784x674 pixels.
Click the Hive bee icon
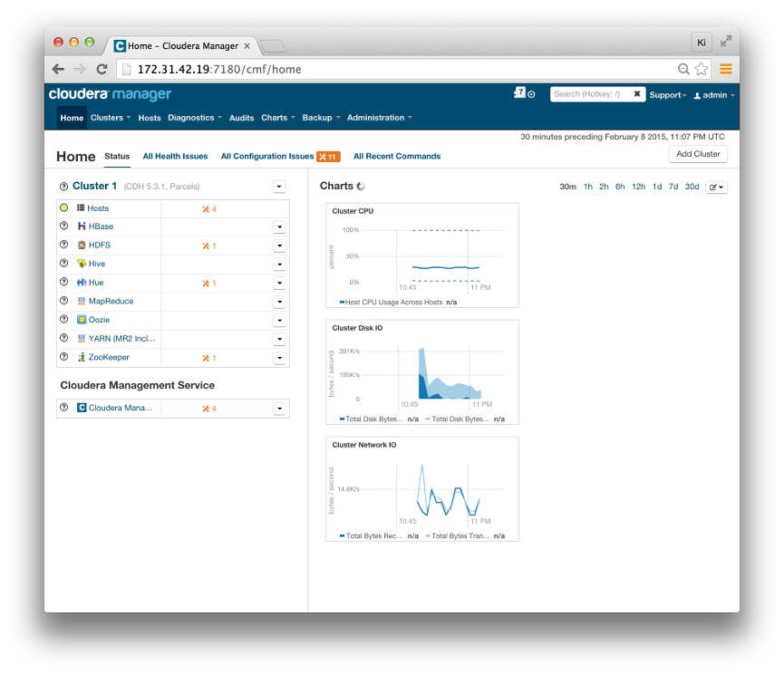pyautogui.click(x=82, y=264)
